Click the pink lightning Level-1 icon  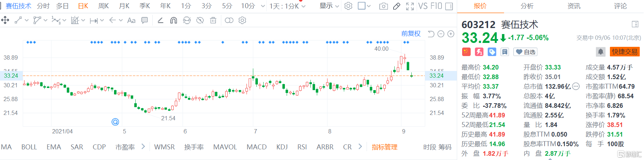tap(479, 52)
